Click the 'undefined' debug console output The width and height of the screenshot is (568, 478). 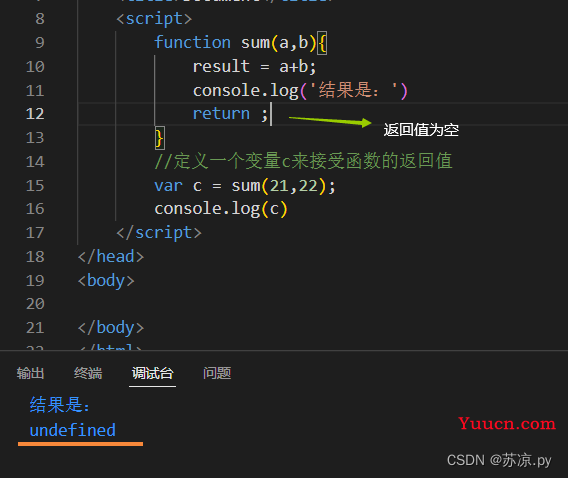(72, 430)
